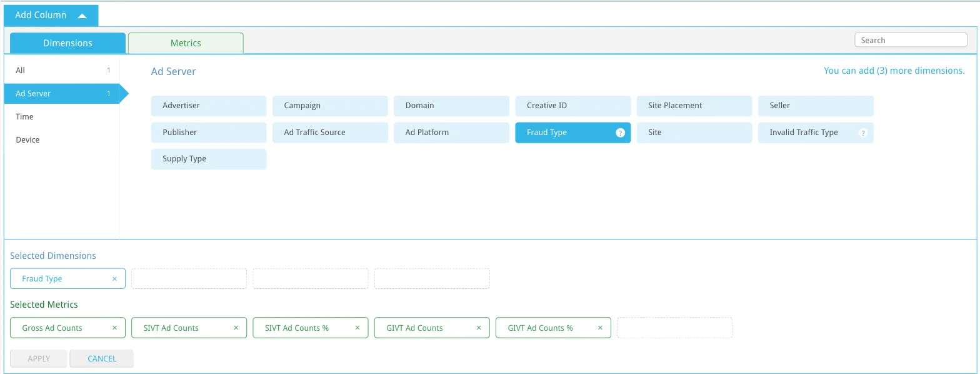This screenshot has height=374, width=980.
Task: Add the Invalid Traffic Type dimension
Action: point(816,133)
